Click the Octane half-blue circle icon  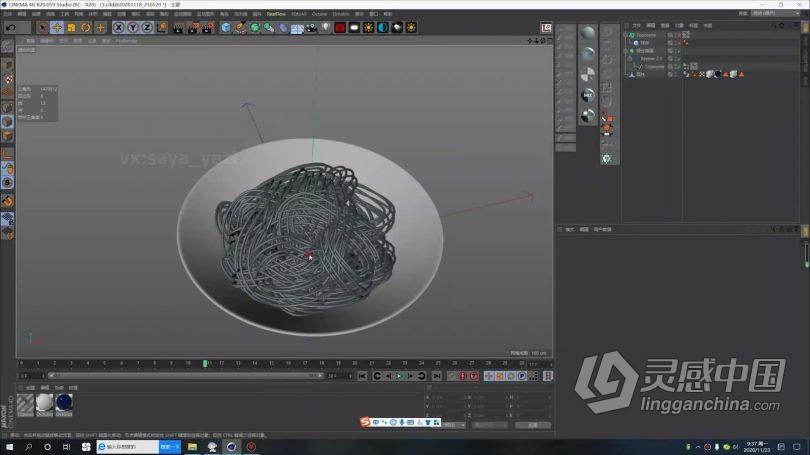pos(383,27)
